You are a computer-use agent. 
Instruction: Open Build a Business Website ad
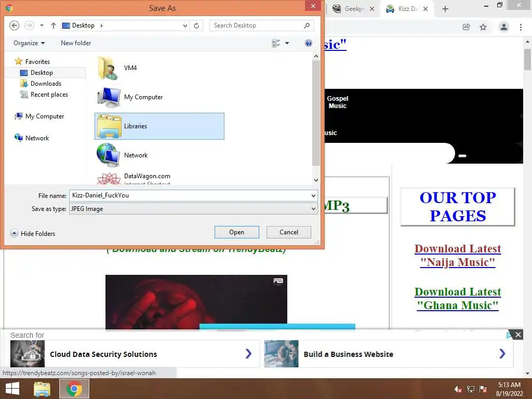(x=388, y=354)
